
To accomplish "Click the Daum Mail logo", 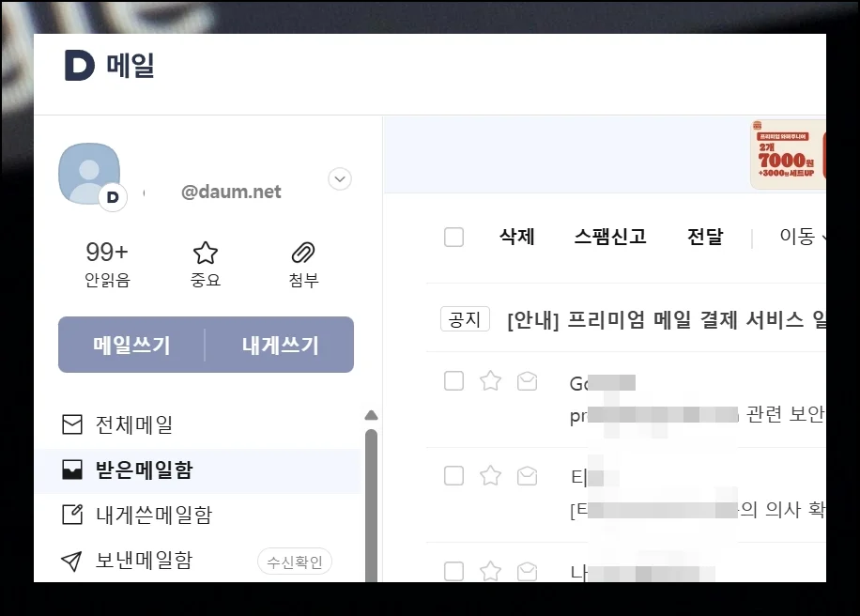I will (109, 66).
